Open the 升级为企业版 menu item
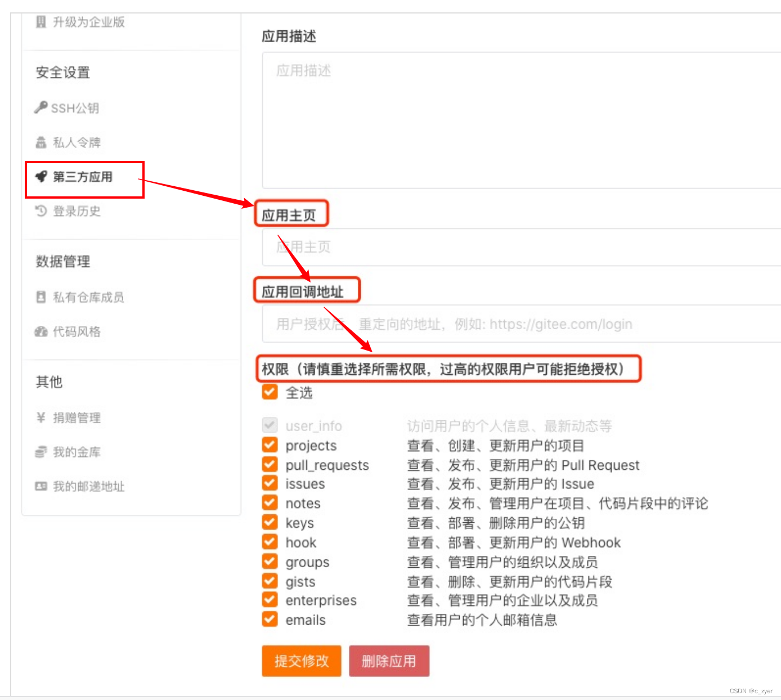This screenshot has height=700, width=781. click(x=88, y=22)
